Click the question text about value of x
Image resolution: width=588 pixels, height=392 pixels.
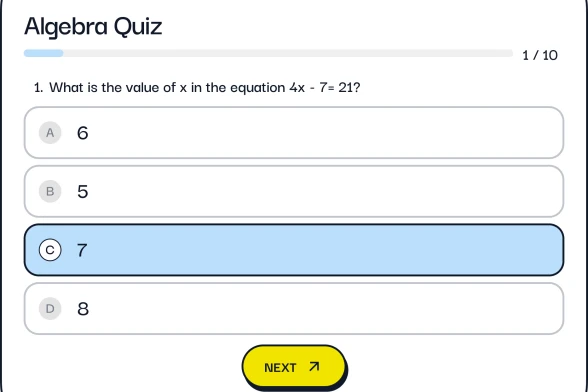point(197,87)
